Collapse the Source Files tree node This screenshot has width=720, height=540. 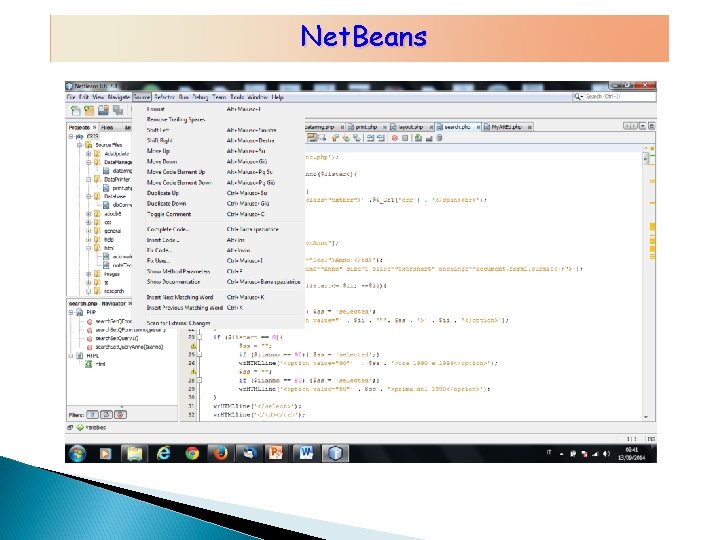pos(79,145)
